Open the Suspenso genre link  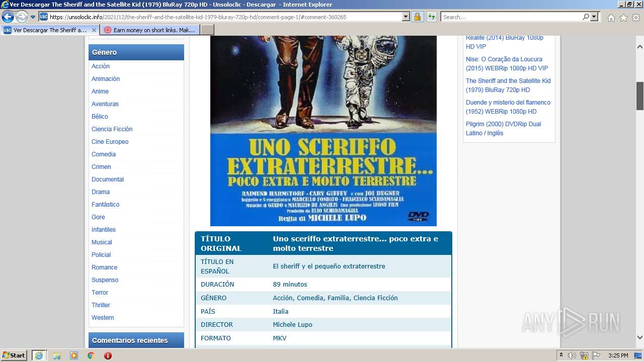pyautogui.click(x=105, y=280)
